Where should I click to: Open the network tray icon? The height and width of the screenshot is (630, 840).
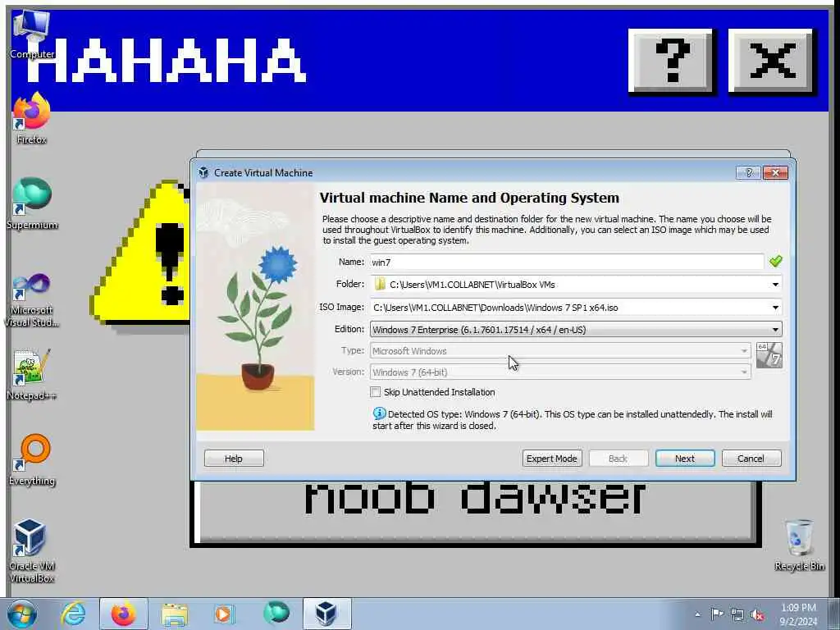pyautogui.click(x=737, y=615)
